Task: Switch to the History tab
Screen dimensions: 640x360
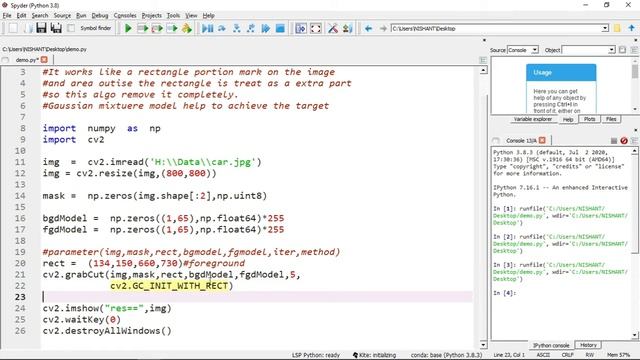Action: (588, 345)
